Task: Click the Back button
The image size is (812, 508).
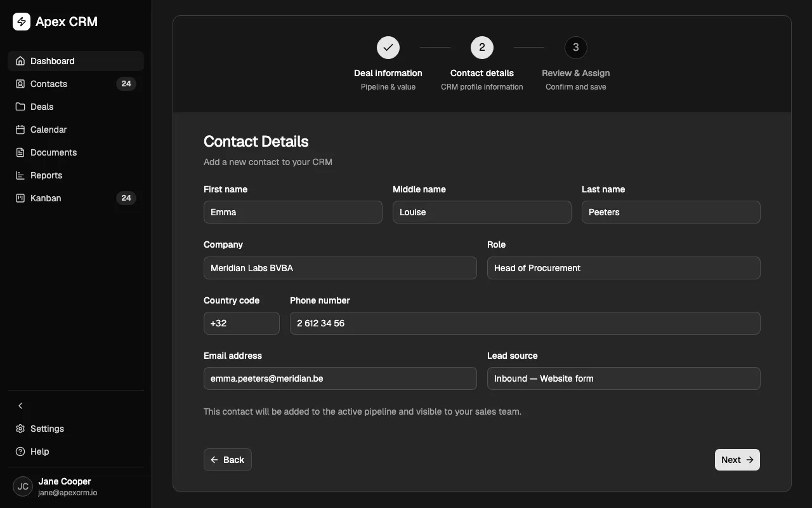Action: click(228, 460)
